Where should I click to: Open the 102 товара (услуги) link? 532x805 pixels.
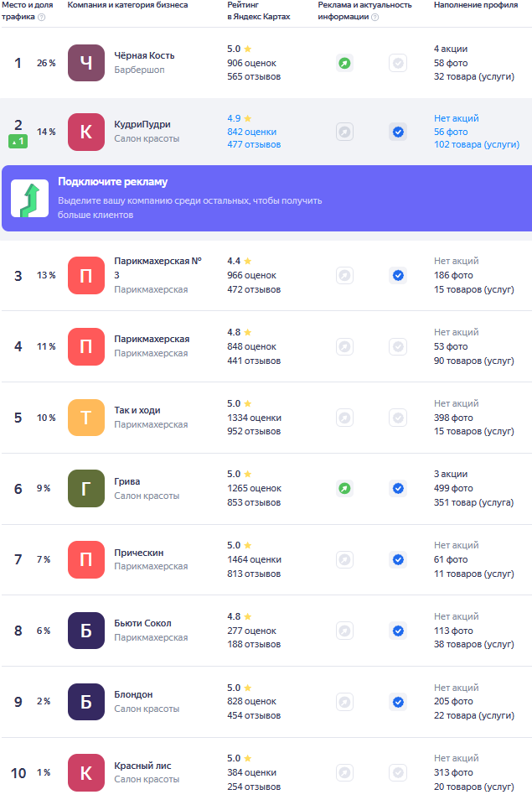tap(477, 145)
